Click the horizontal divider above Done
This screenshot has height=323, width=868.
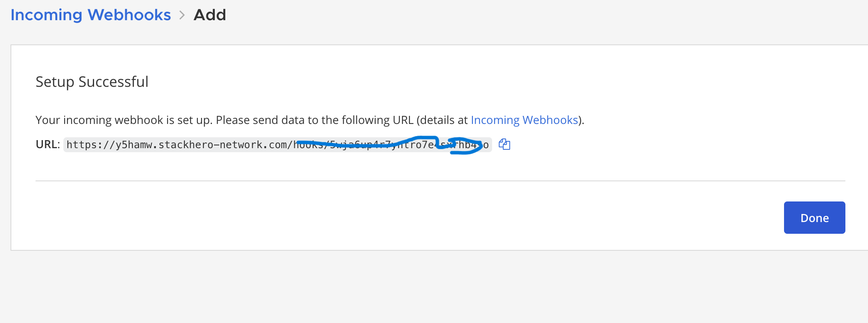pyautogui.click(x=440, y=181)
